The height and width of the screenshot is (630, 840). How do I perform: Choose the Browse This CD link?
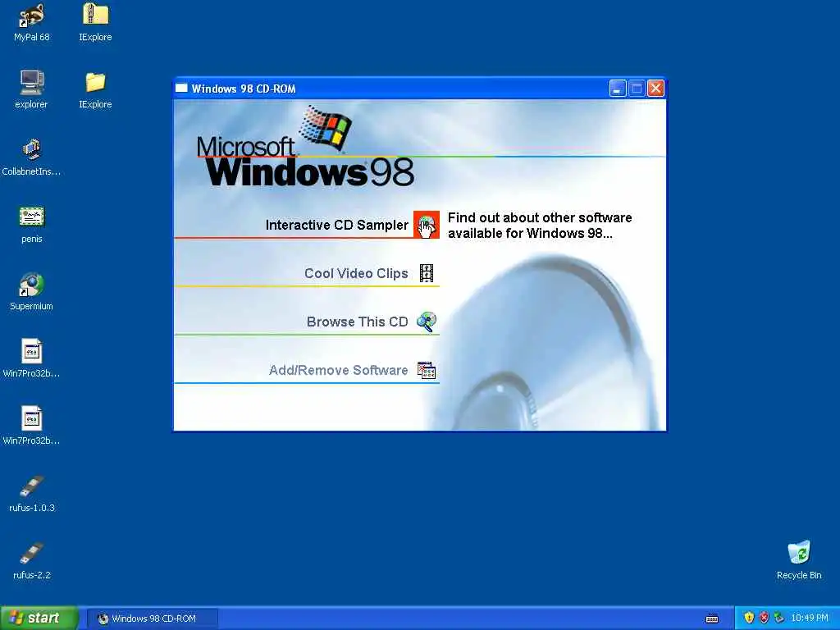click(x=358, y=322)
